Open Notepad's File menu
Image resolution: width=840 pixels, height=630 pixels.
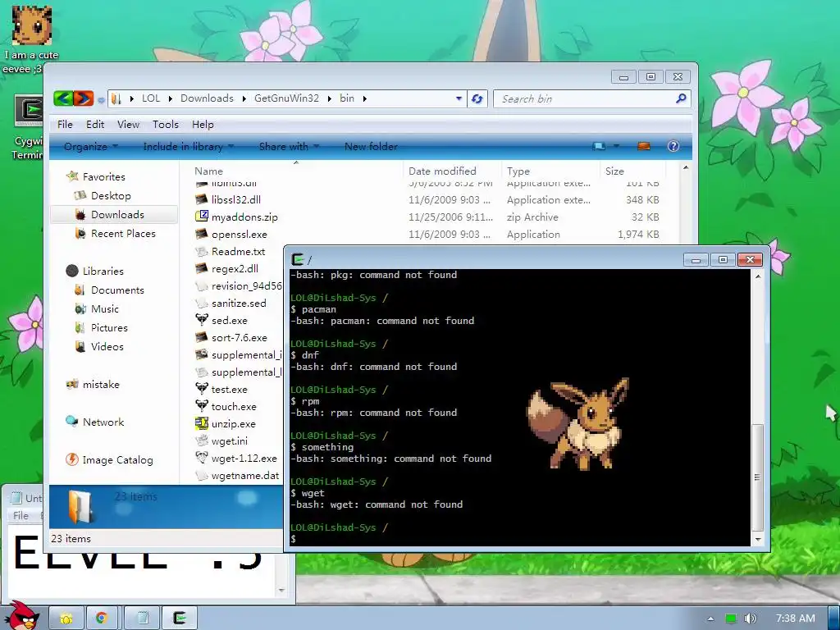point(21,515)
